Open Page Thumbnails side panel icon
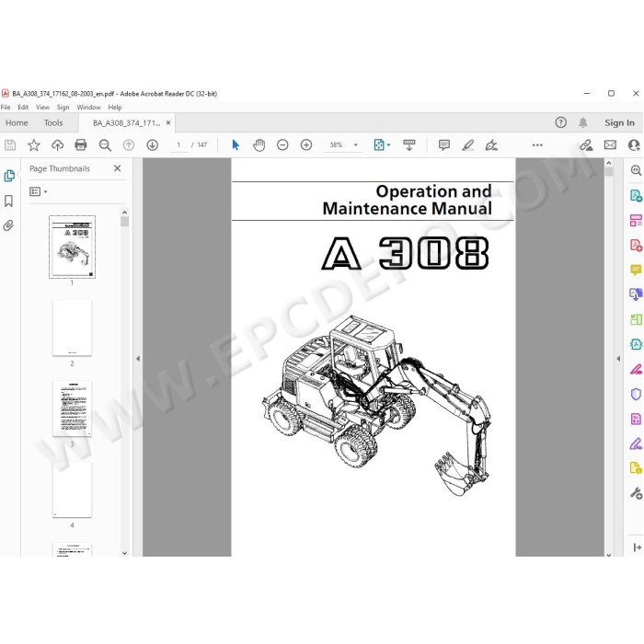 pos(9,176)
